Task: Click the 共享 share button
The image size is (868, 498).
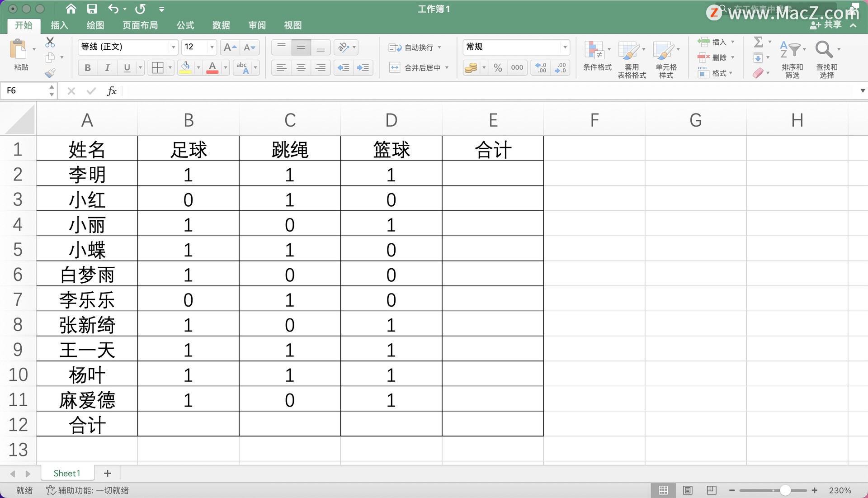Action: point(826,24)
